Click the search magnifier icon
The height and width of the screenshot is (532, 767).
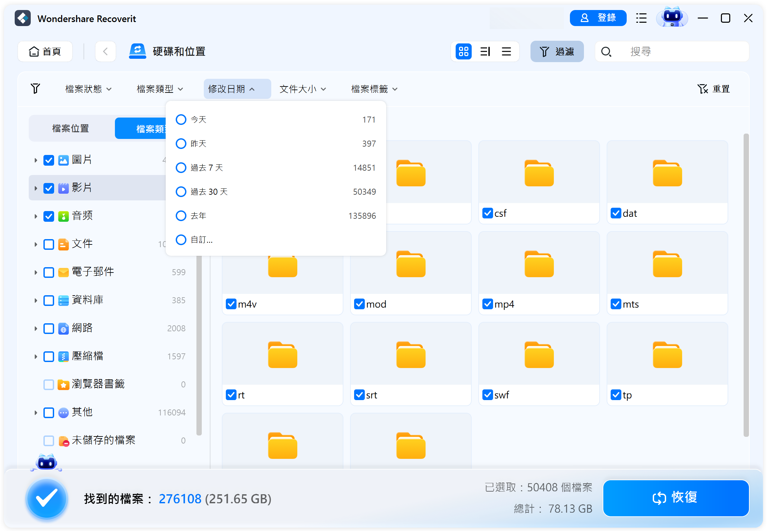[x=606, y=52]
